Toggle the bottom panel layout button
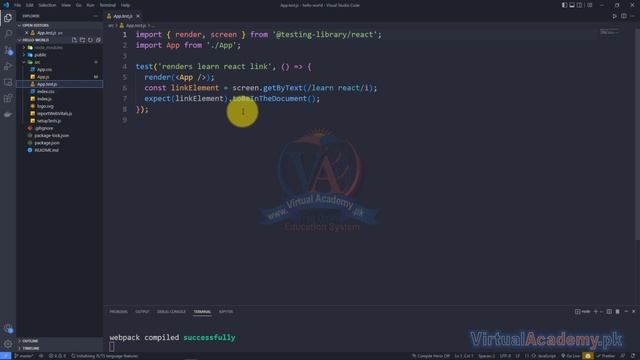 pos(572,5)
